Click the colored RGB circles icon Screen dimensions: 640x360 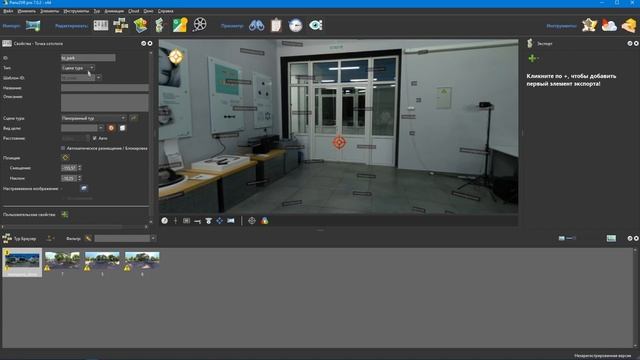[264, 221]
